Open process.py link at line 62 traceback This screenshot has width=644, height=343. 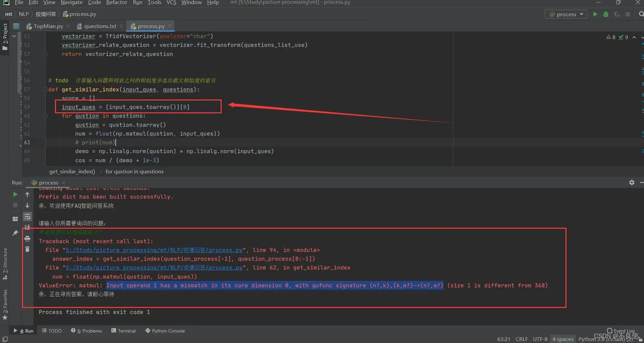[x=154, y=268]
